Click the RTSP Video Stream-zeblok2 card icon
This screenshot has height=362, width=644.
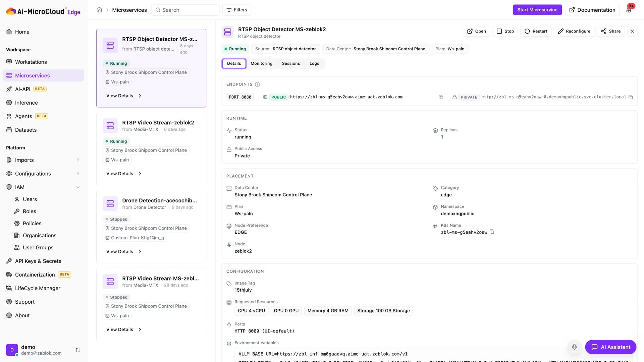tap(110, 126)
